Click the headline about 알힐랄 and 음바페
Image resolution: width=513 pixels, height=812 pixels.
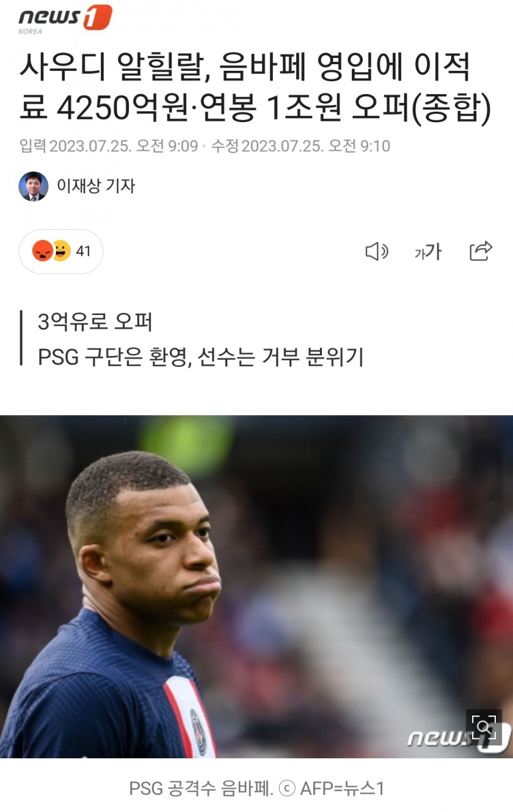pyautogui.click(x=255, y=88)
